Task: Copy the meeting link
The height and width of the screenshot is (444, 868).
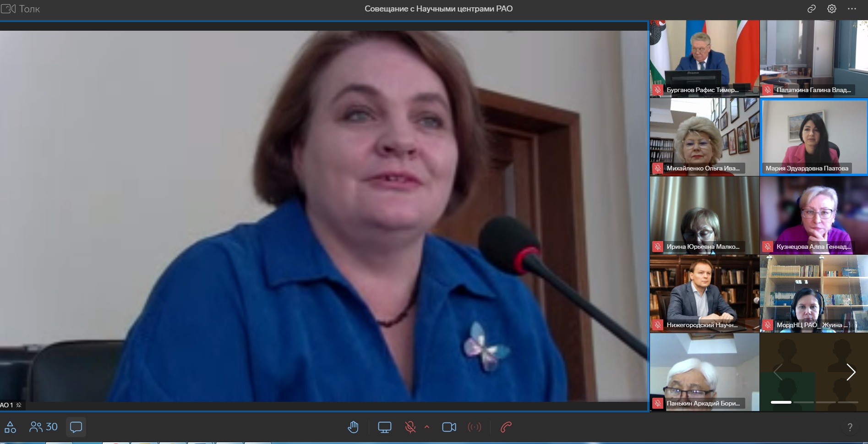Action: point(811,9)
